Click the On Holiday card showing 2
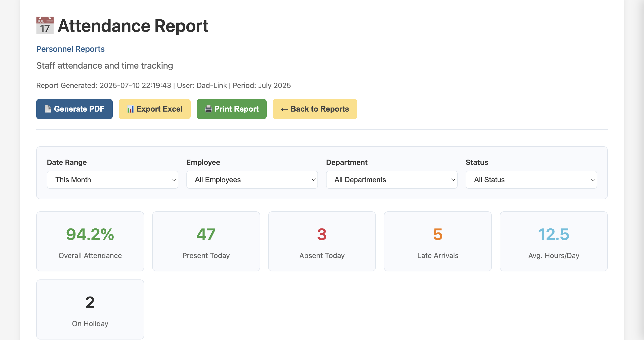The image size is (644, 340). pyautogui.click(x=90, y=309)
